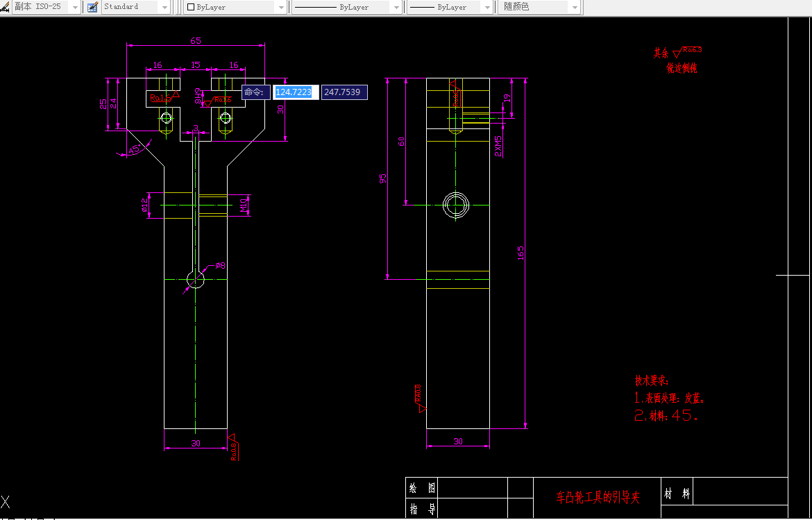
Task: Select the 65 width dimension text
Action: point(196,40)
